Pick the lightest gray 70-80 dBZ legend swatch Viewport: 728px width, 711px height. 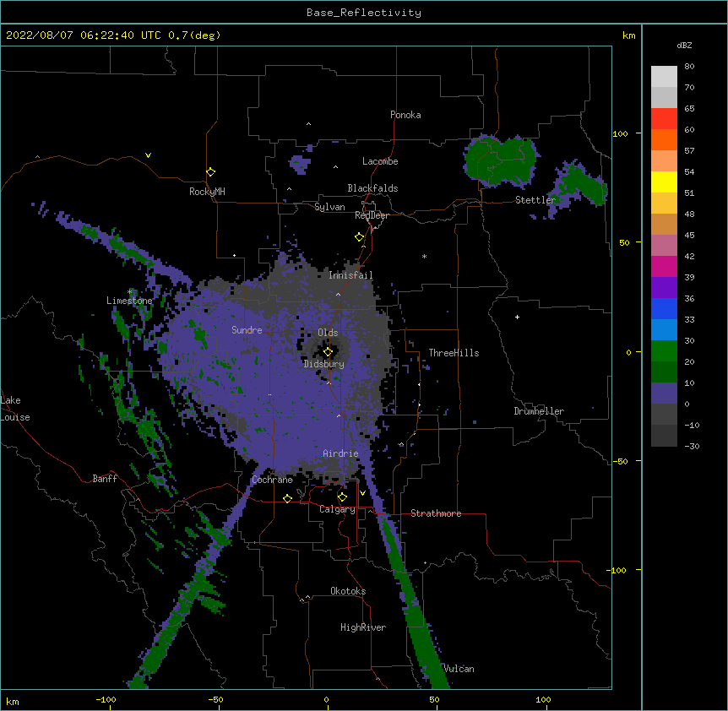664,77
